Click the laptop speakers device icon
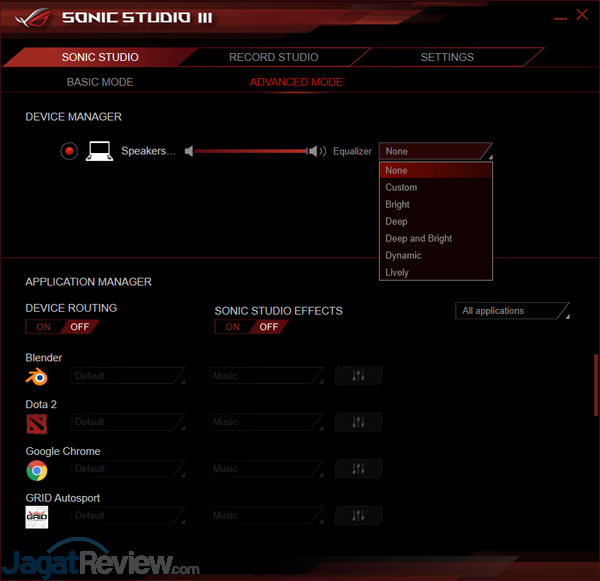This screenshot has width=600, height=581. (x=99, y=151)
